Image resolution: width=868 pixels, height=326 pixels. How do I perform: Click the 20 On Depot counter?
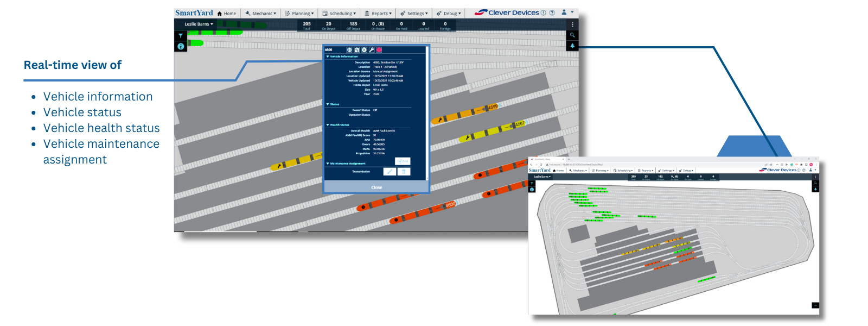tap(329, 26)
